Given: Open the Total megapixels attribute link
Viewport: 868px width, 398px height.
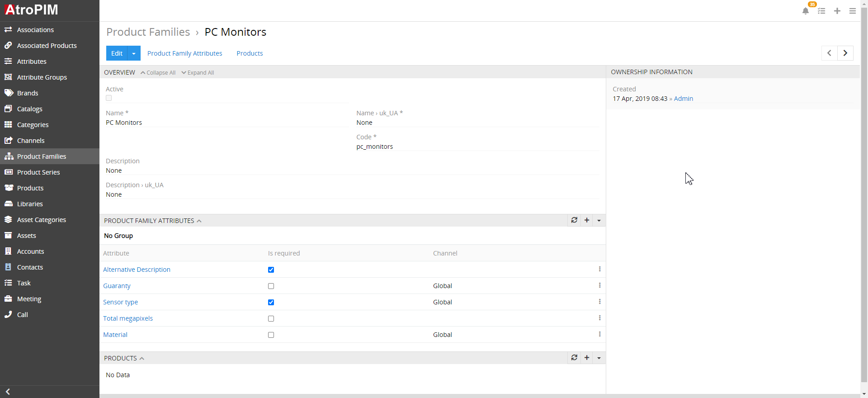Looking at the screenshot, I should pos(128,318).
